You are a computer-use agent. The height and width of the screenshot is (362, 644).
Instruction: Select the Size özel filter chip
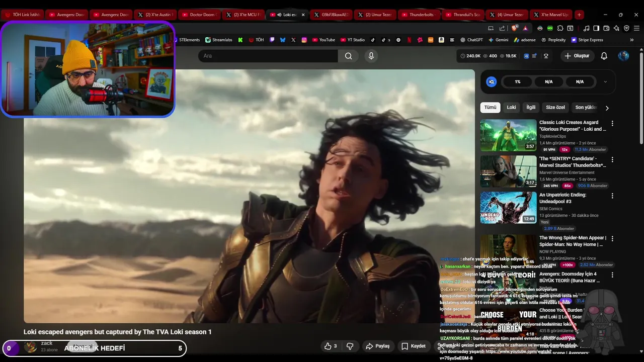click(555, 108)
